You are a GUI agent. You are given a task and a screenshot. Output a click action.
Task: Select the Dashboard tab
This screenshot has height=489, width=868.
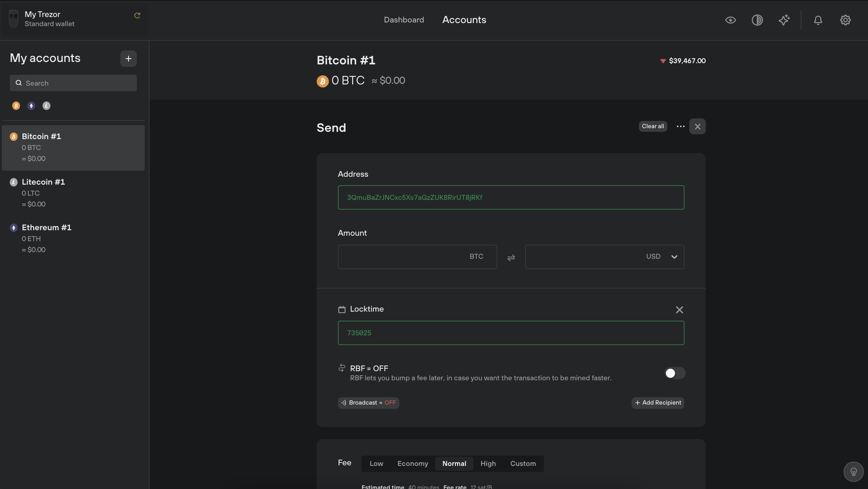404,20
